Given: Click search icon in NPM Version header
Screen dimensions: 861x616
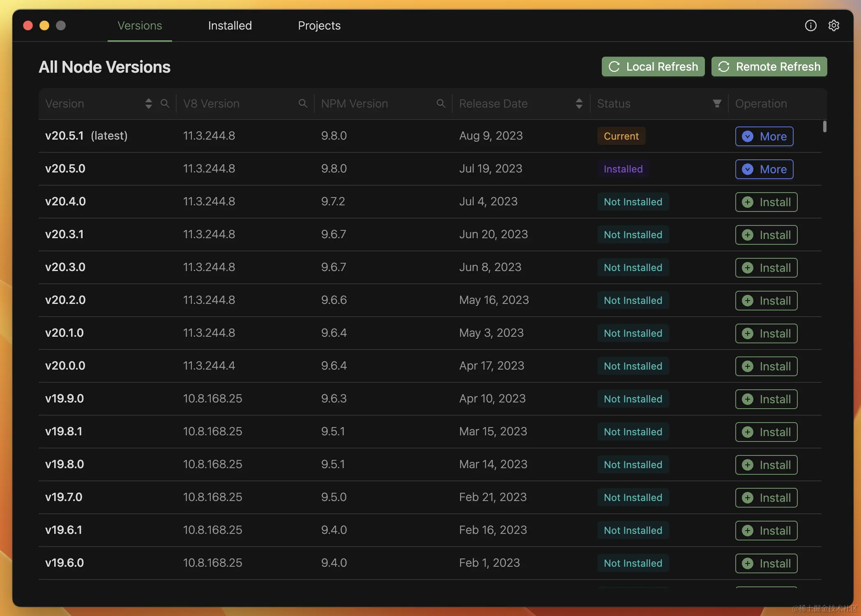Looking at the screenshot, I should point(441,103).
